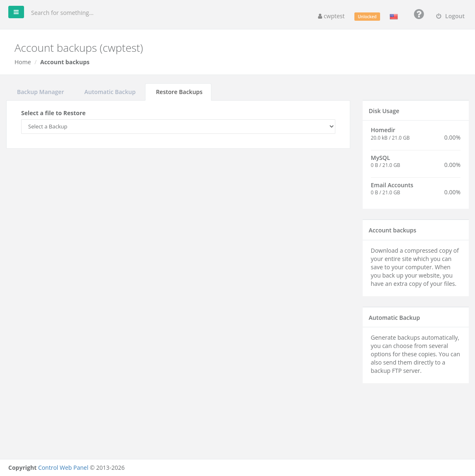
Task: Click the 'Select a file to Restore' label
Action: click(53, 113)
